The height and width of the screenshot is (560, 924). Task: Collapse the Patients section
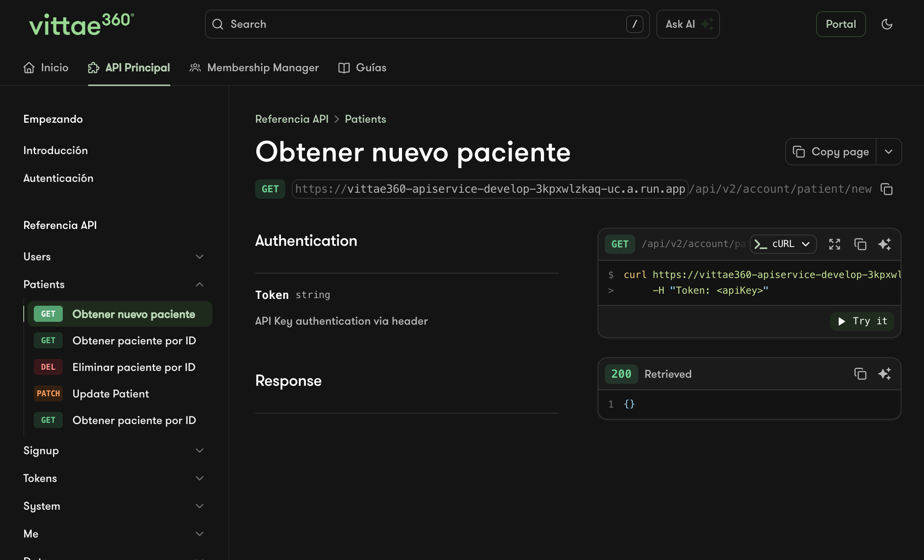point(114,284)
